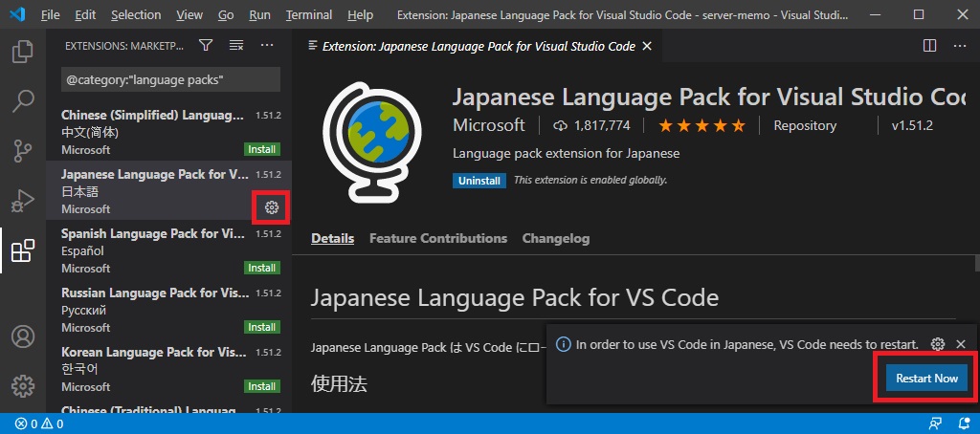Switch to the Details tab
Screen dimensions: 980x434
click(x=332, y=239)
